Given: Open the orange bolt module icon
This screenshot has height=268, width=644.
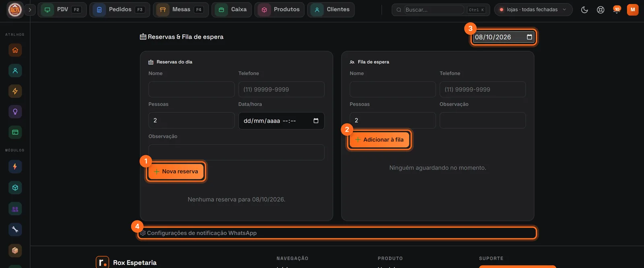Looking at the screenshot, I should coord(15,167).
